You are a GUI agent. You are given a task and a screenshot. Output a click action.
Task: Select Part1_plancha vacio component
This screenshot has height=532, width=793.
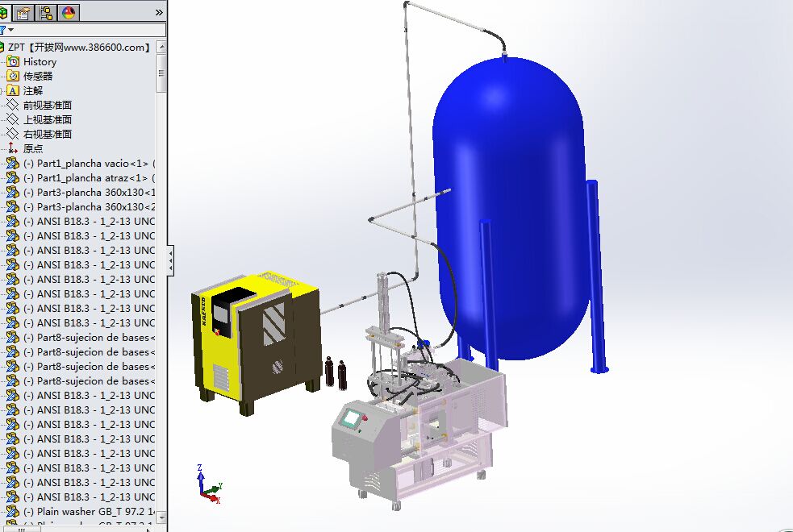pyautogui.click(x=89, y=164)
